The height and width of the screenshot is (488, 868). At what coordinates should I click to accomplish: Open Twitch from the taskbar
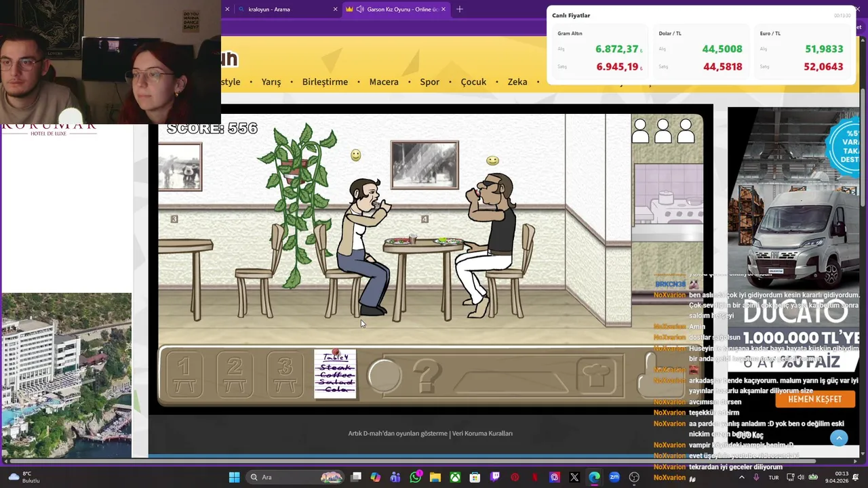pos(495,477)
